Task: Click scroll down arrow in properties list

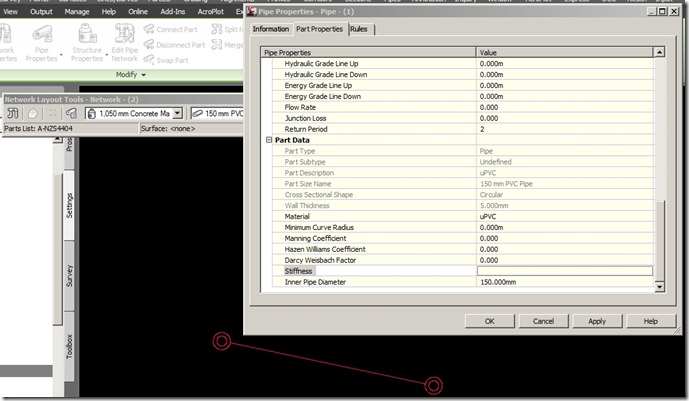Action: coord(659,287)
